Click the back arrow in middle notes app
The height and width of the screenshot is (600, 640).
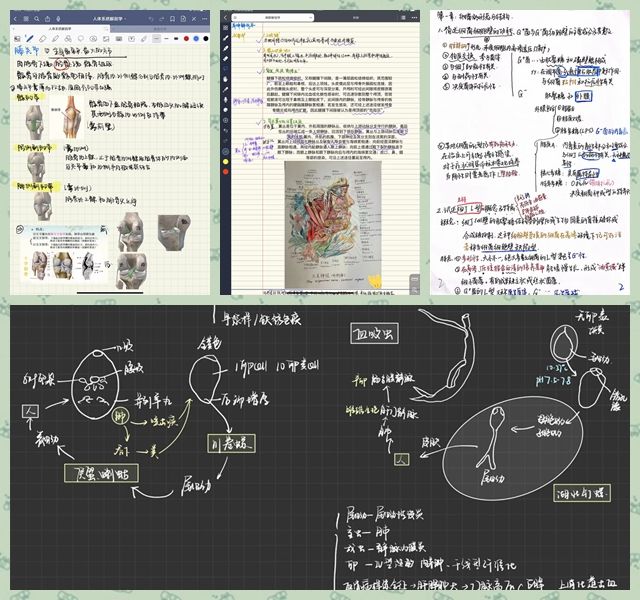[x=225, y=17]
